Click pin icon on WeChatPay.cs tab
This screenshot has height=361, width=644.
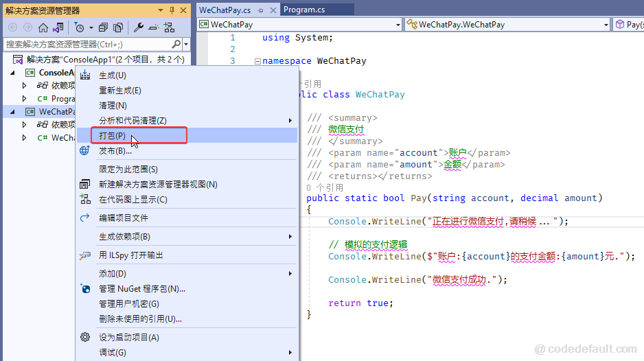pyautogui.click(x=260, y=11)
